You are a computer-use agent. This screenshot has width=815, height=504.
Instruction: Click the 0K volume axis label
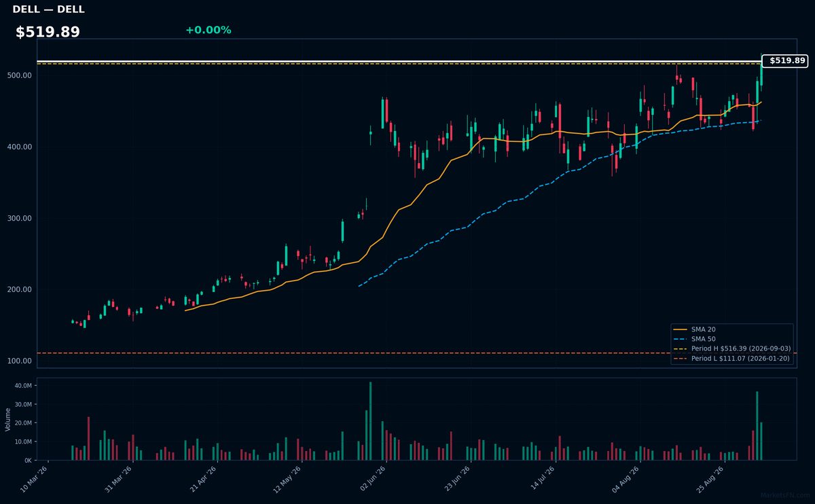28,460
